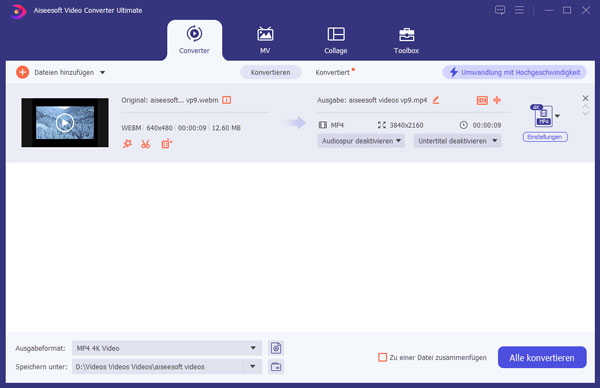This screenshot has height=388, width=600.
Task: Click the Einstellungen button
Action: click(x=545, y=137)
